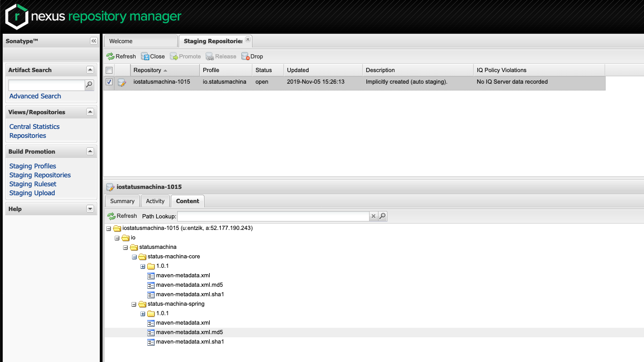The height and width of the screenshot is (362, 644).
Task: Click in the Artifact Search field
Action: tap(47, 85)
